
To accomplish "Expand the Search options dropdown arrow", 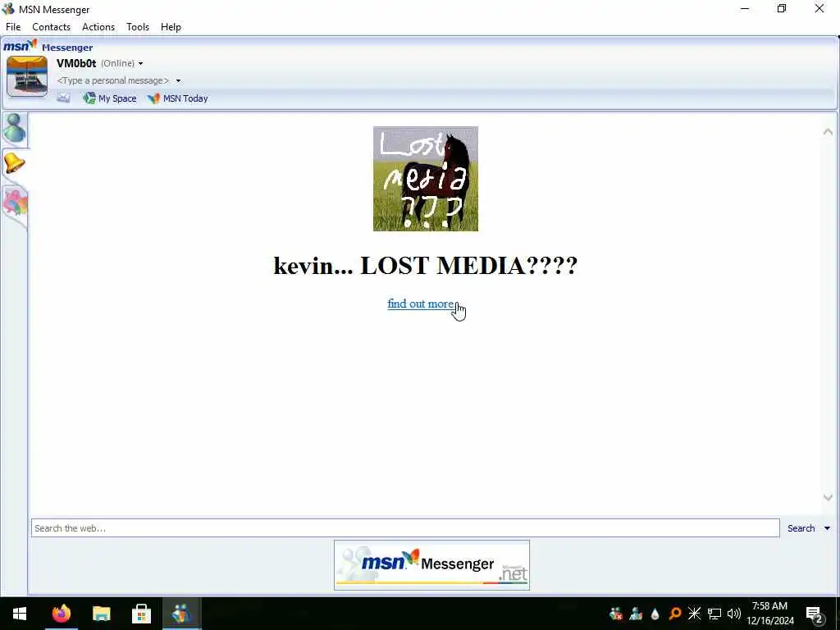I will pyautogui.click(x=827, y=528).
